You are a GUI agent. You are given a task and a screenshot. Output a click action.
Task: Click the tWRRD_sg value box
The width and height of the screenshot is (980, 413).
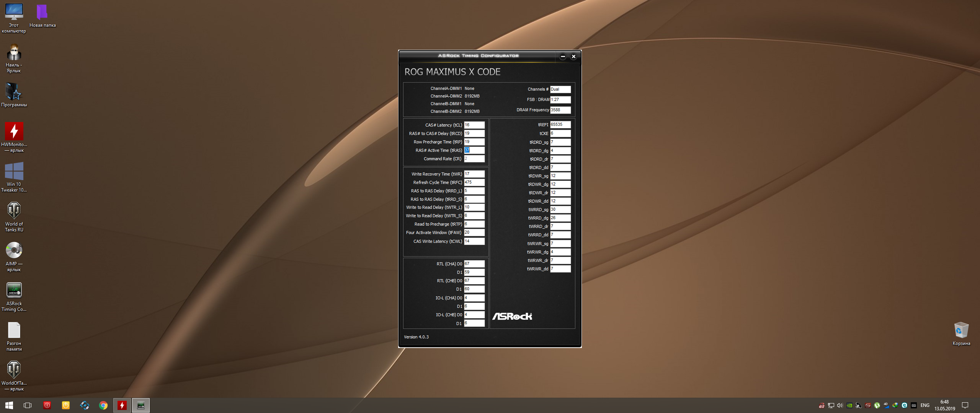coord(560,210)
